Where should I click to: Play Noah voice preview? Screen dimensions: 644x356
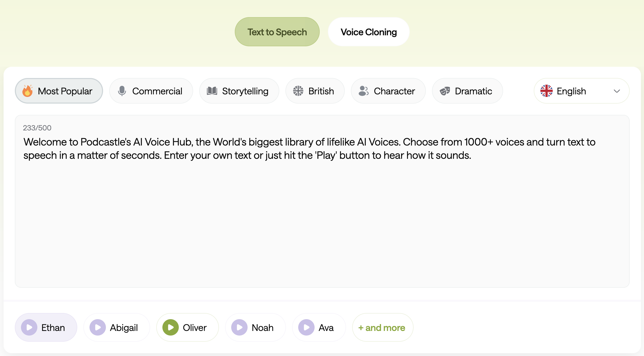click(x=239, y=327)
